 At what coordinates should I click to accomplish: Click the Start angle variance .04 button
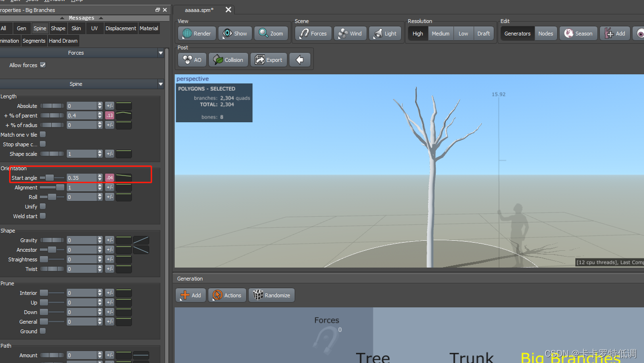[109, 178]
